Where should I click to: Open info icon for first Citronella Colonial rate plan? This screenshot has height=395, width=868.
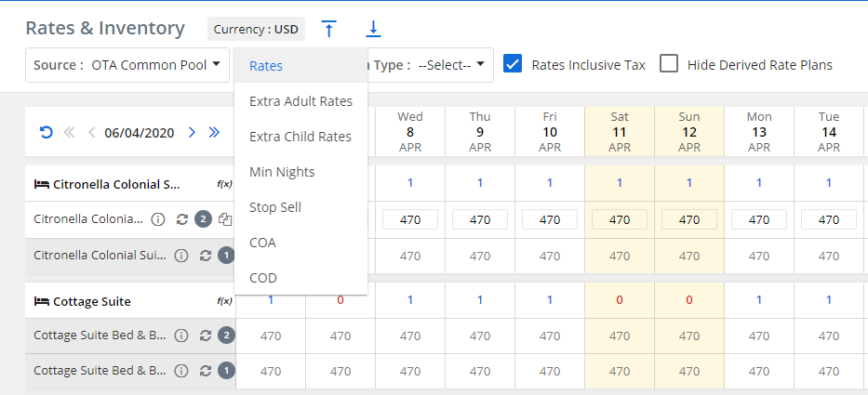158,220
